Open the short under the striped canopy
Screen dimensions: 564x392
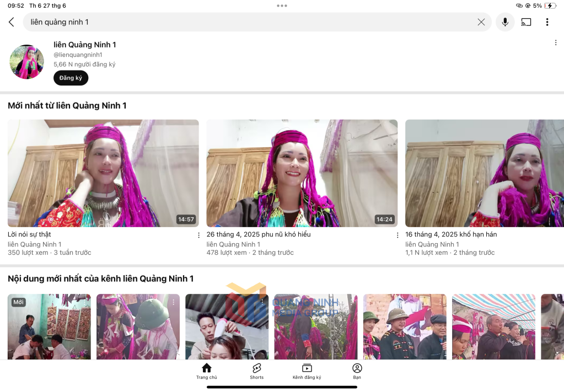click(493, 326)
